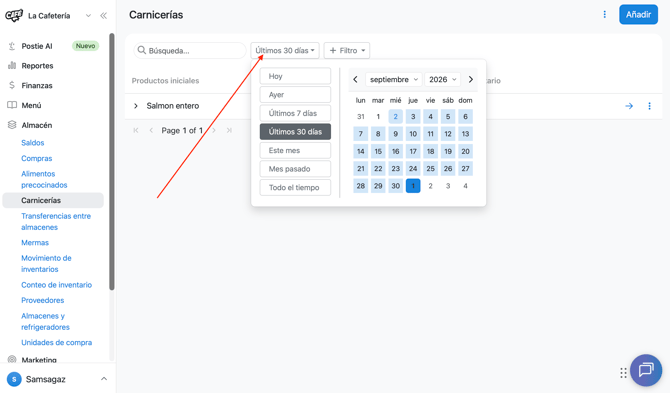Click the Samsagaz user avatar
This screenshot has width=670, height=393.
[14, 379]
